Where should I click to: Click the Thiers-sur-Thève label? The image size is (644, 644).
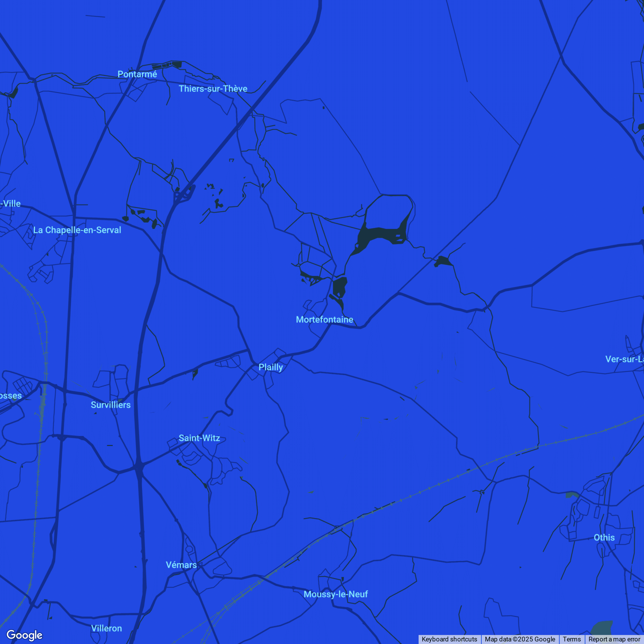tap(213, 89)
